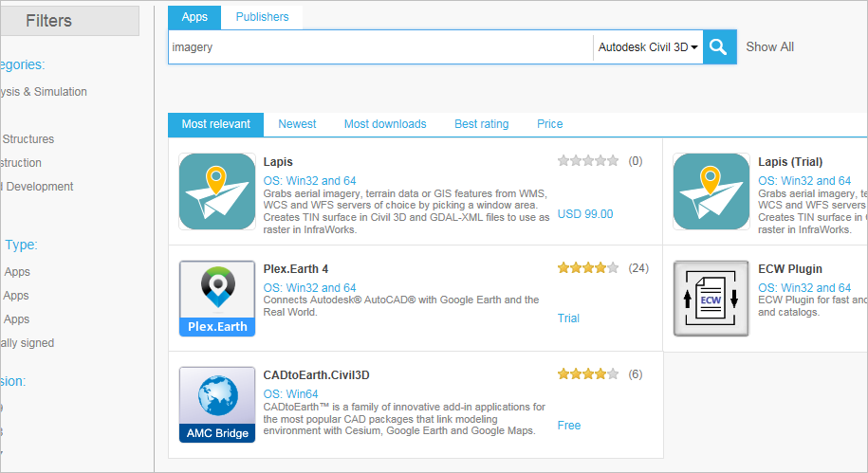Screen dimensions: 868x473
Task: Open the Lapis (Trial) title link
Action: (790, 162)
